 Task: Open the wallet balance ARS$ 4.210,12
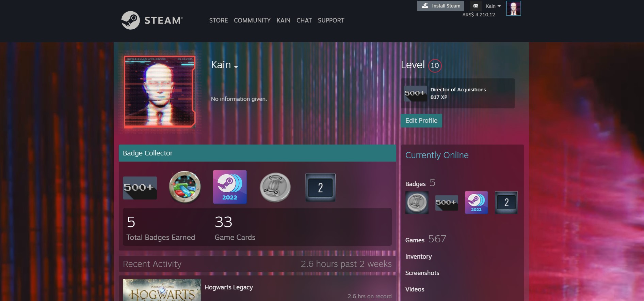(479, 15)
